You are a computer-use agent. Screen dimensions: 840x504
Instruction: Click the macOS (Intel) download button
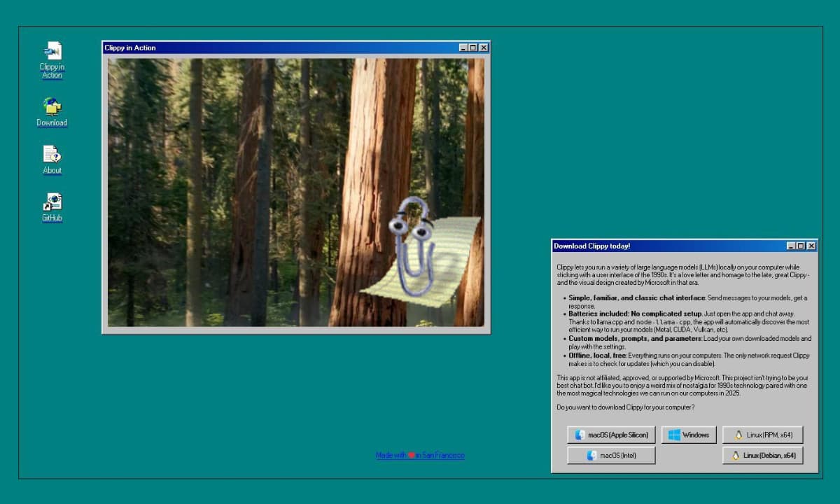[x=612, y=456]
